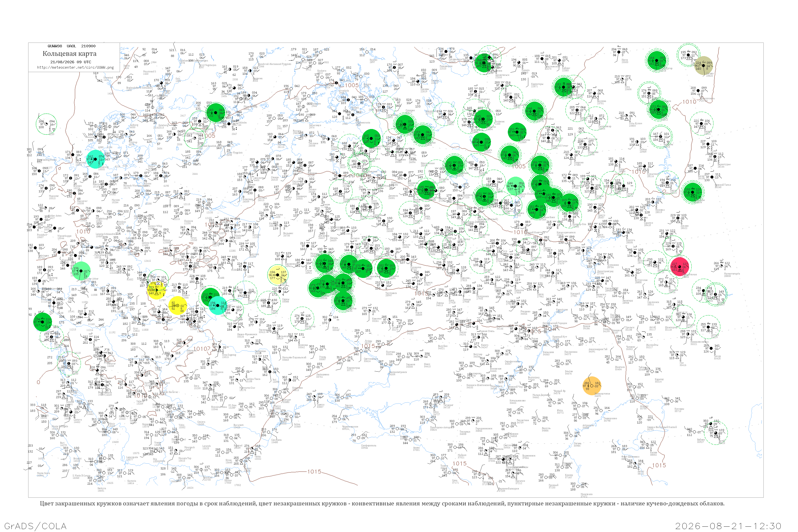Screen dimensions: 798x532
Task: Click the meteocenter.net UUWW.png URL text
Action: pyautogui.click(x=75, y=67)
